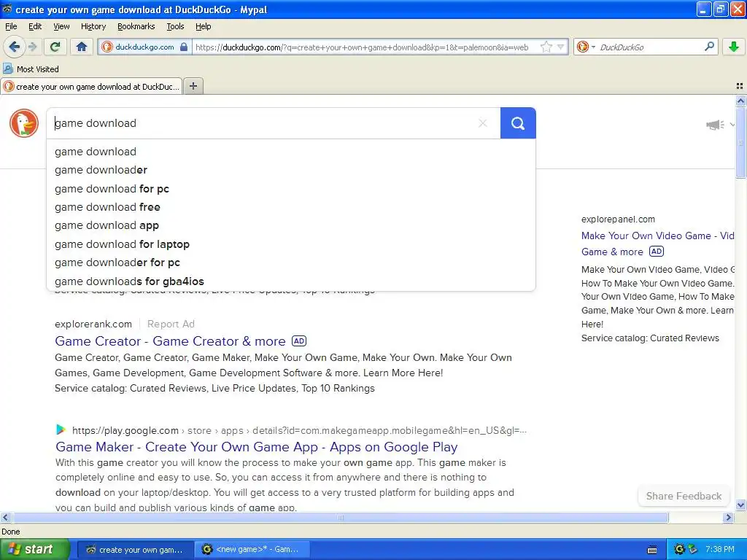Choose suggestion 'game download app'
Screen dimensions: 747x560
291,225
